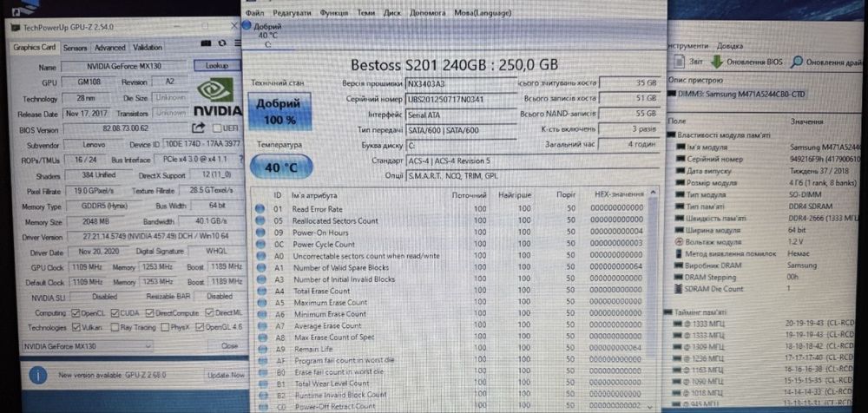Click the BIOS export share icon in GPU-Z
Viewport: 868px width, 413px height.
[x=198, y=128]
